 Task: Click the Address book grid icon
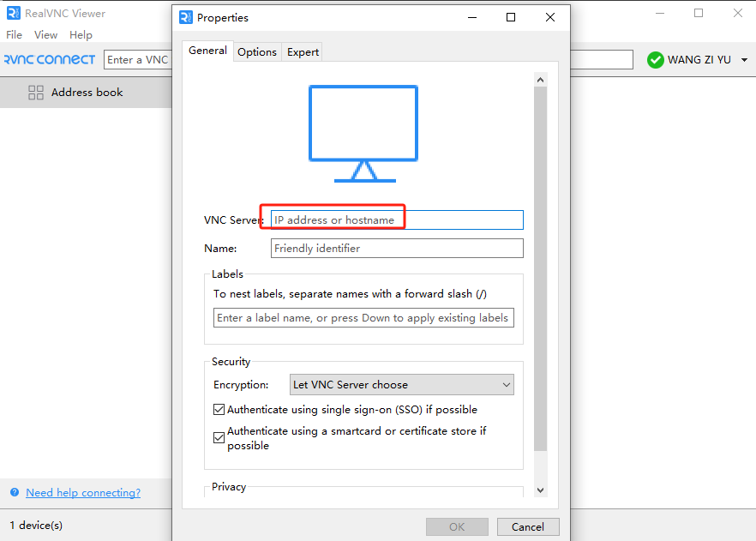point(36,92)
